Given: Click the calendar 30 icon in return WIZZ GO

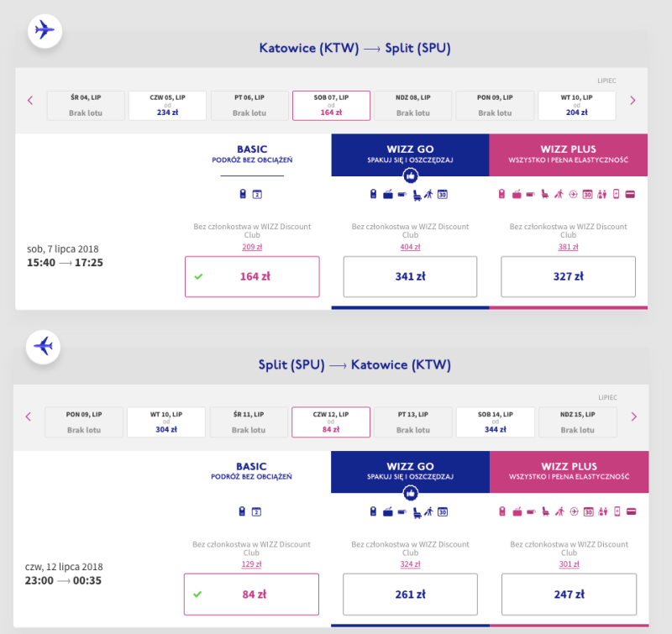Looking at the screenshot, I should click(443, 511).
